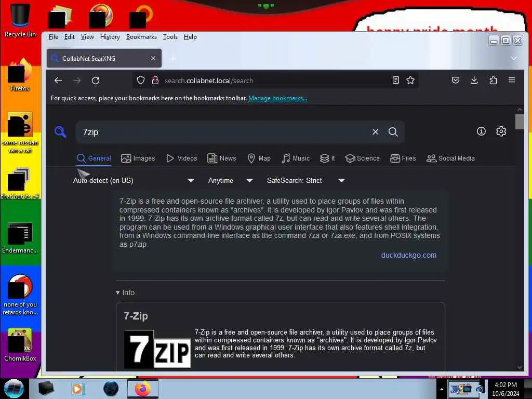Image resolution: width=532 pixels, height=399 pixels.
Task: Submit search with the magnifier button
Action: click(393, 132)
